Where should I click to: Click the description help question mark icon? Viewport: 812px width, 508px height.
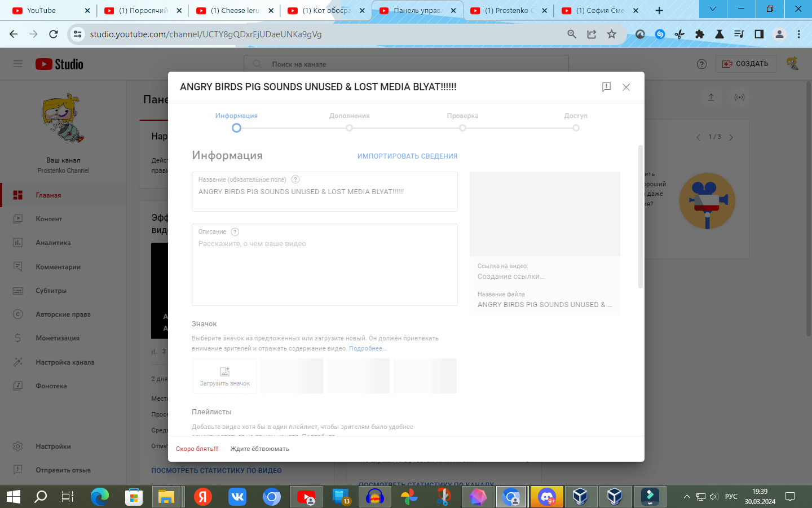[235, 231]
